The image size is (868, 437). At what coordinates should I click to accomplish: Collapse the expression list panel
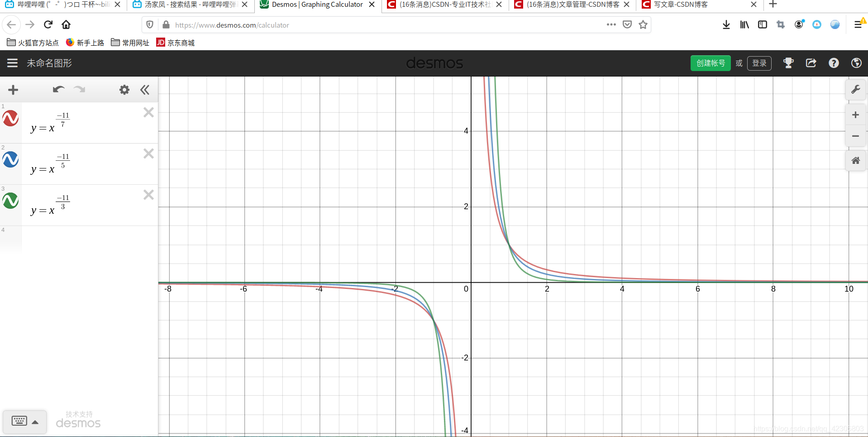(145, 90)
